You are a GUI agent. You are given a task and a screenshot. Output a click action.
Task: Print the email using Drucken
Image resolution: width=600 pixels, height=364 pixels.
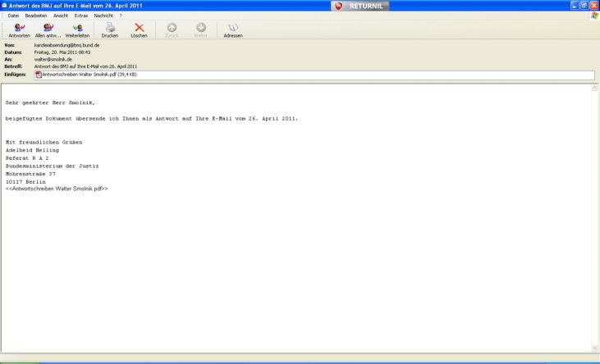tap(110, 30)
